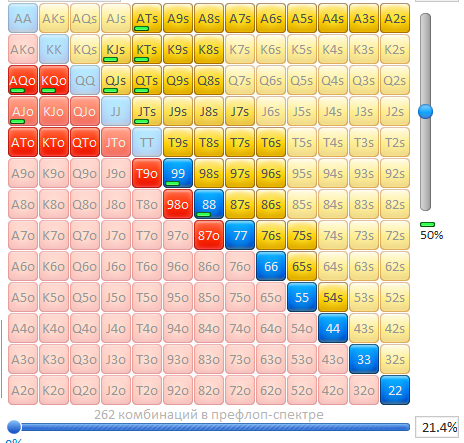Toggle the 55 pocket pair cell
Viewport: 464px width, 443px height.
[302, 297]
